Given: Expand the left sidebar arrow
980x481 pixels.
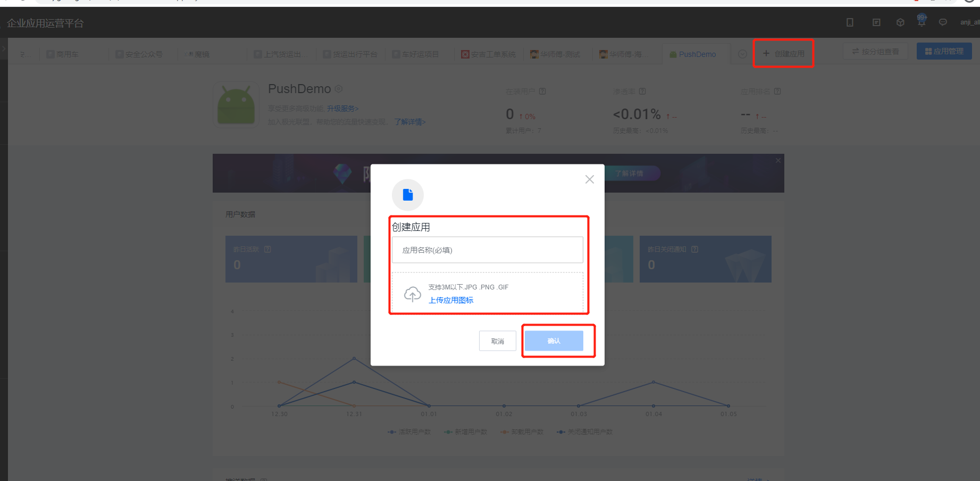Looking at the screenshot, I should [x=4, y=48].
